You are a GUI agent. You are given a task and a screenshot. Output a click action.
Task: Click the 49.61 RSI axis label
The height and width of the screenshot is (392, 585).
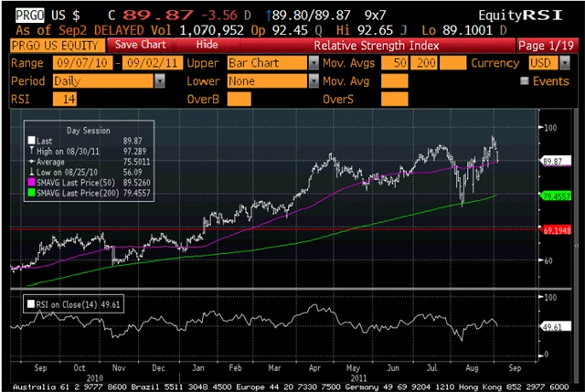click(556, 327)
